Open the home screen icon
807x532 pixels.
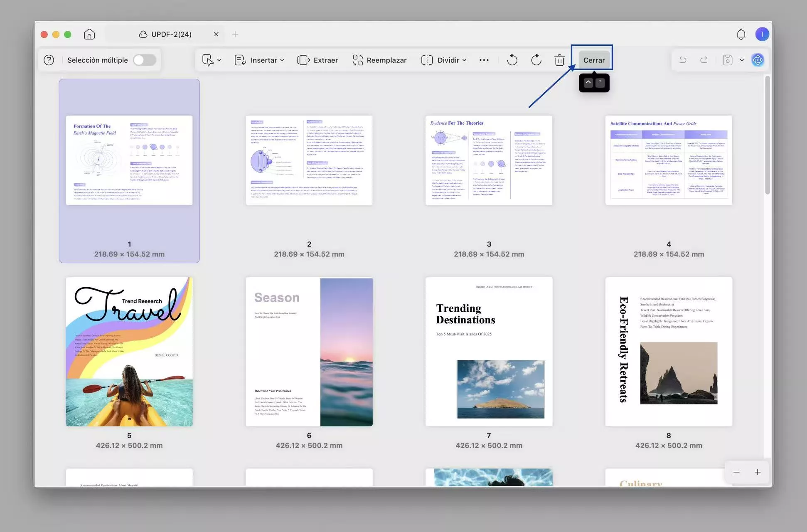(89, 34)
